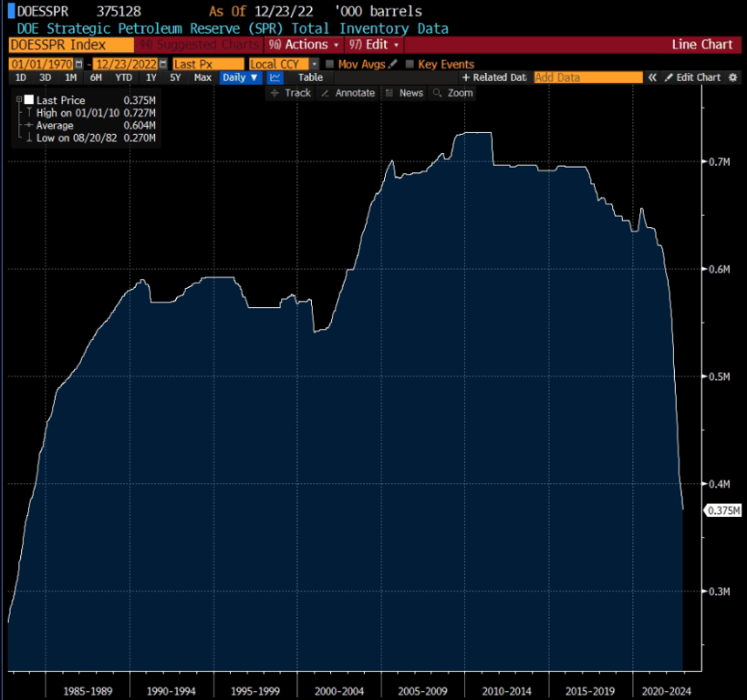This screenshot has width=747, height=700.
Task: Select the 1D range tab
Action: (x=20, y=77)
